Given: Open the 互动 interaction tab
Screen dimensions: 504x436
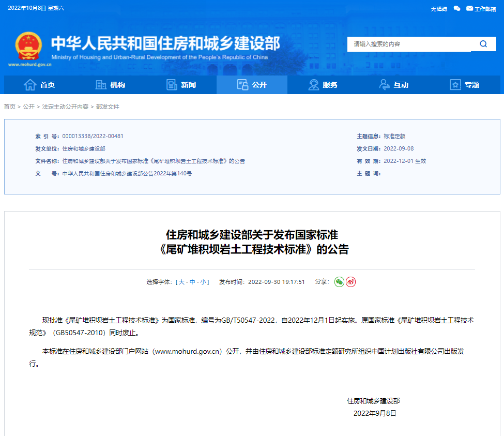Looking at the screenshot, I should pyautogui.click(x=393, y=85).
